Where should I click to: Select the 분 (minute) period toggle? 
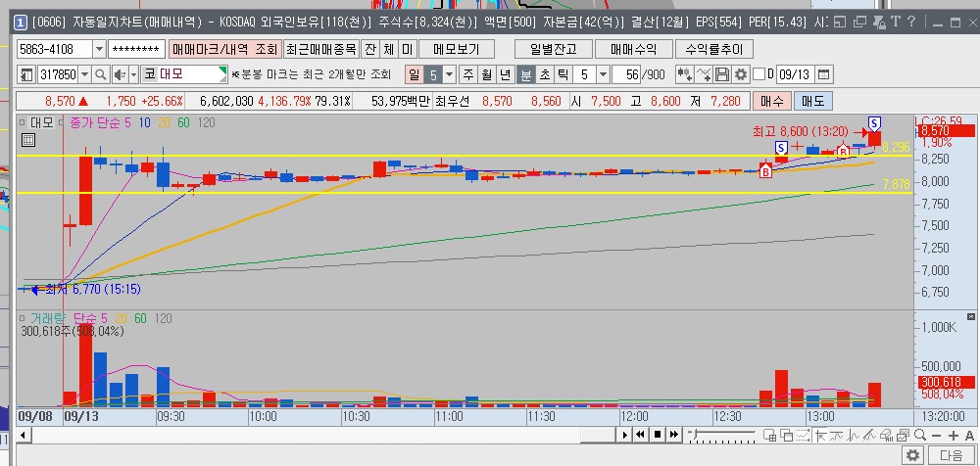pos(526,74)
